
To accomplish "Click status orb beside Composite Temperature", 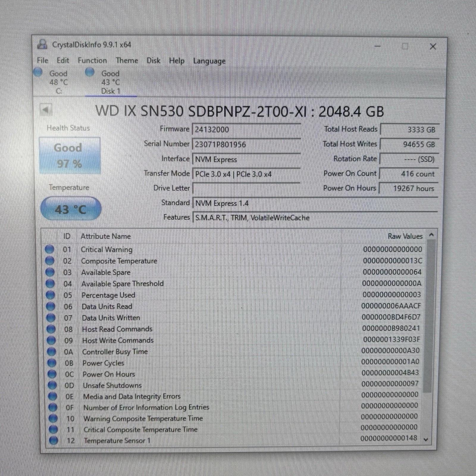I will (x=50, y=261).
